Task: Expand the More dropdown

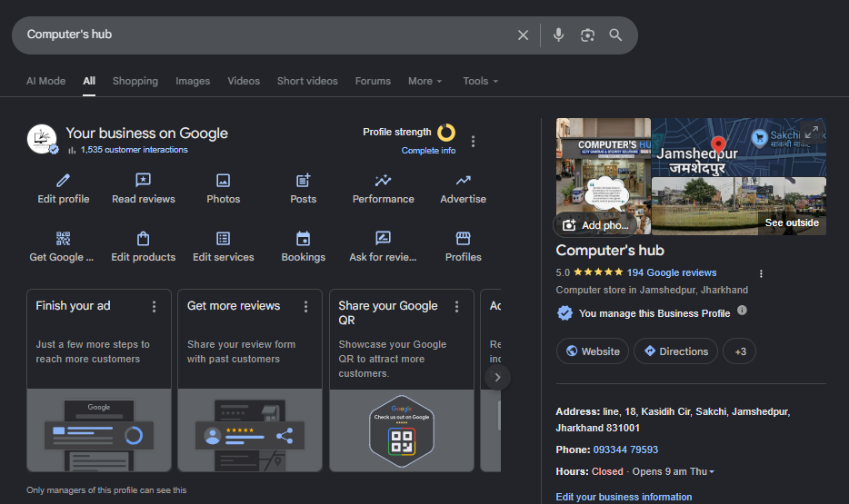Action: [425, 81]
